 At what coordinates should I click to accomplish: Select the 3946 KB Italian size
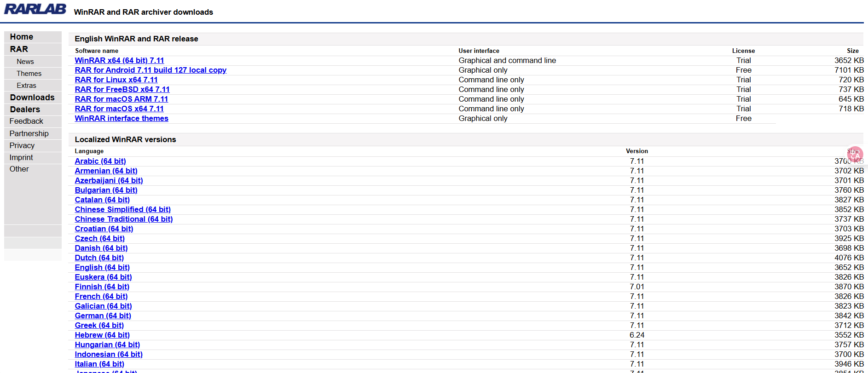coord(849,364)
